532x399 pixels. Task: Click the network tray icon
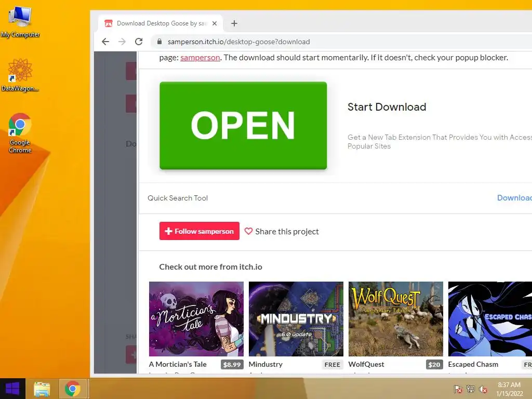(470, 389)
